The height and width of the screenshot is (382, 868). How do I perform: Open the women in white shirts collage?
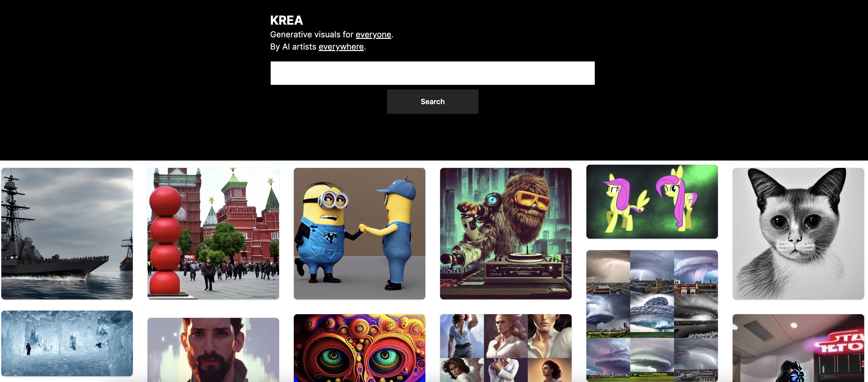tap(506, 348)
